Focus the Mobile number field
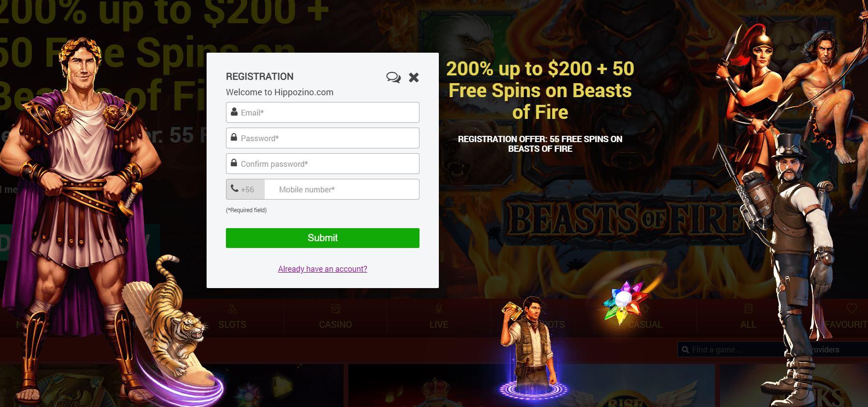The height and width of the screenshot is (407, 868). coord(342,189)
